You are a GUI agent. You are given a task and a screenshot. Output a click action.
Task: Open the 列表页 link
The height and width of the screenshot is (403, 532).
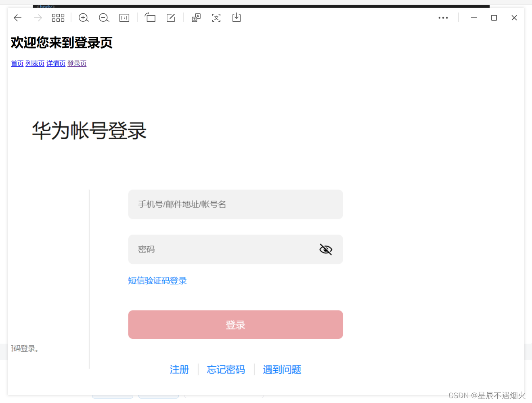[35, 63]
